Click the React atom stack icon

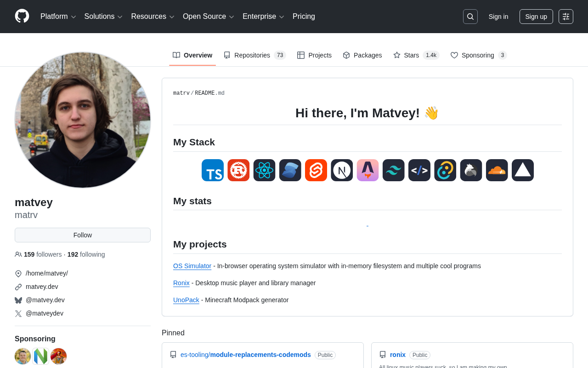[x=264, y=170]
